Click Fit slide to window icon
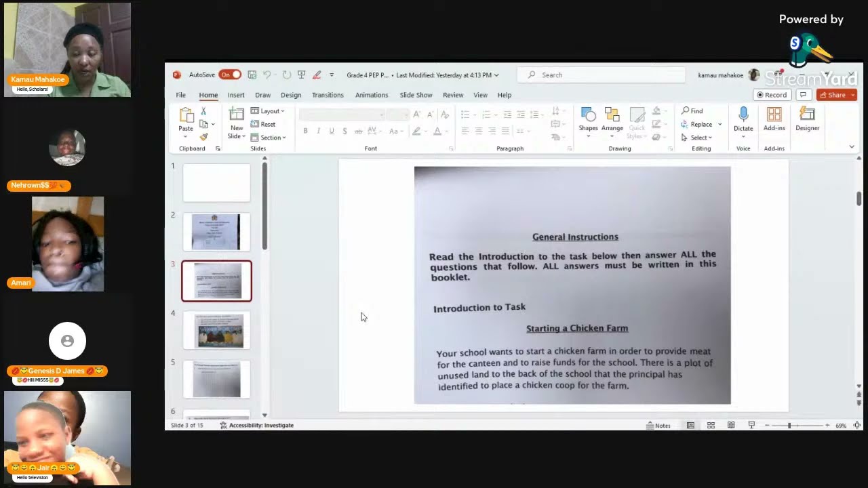Screen dimensions: 868x488 pyautogui.click(x=856, y=425)
